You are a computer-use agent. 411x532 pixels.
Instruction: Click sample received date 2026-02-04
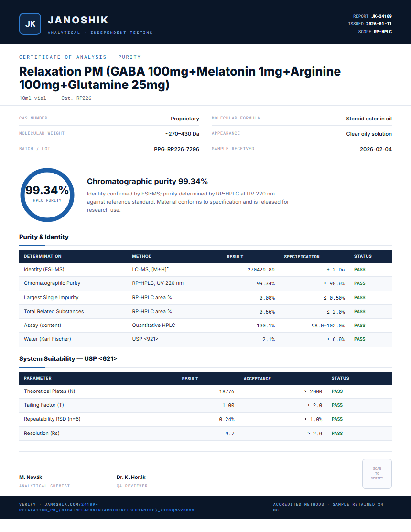(376, 149)
